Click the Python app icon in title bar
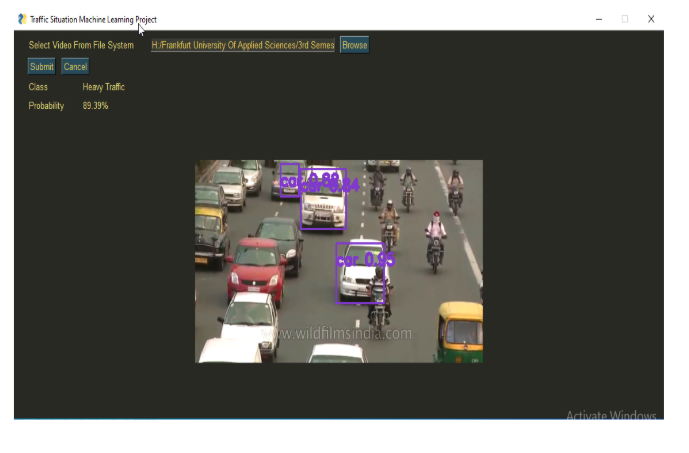The image size is (689, 453). coord(22,19)
